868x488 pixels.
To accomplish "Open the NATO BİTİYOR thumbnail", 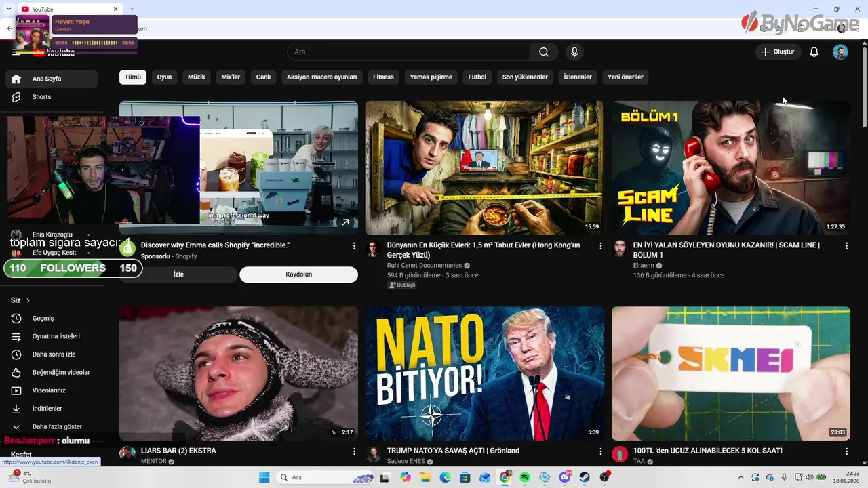I will [484, 373].
